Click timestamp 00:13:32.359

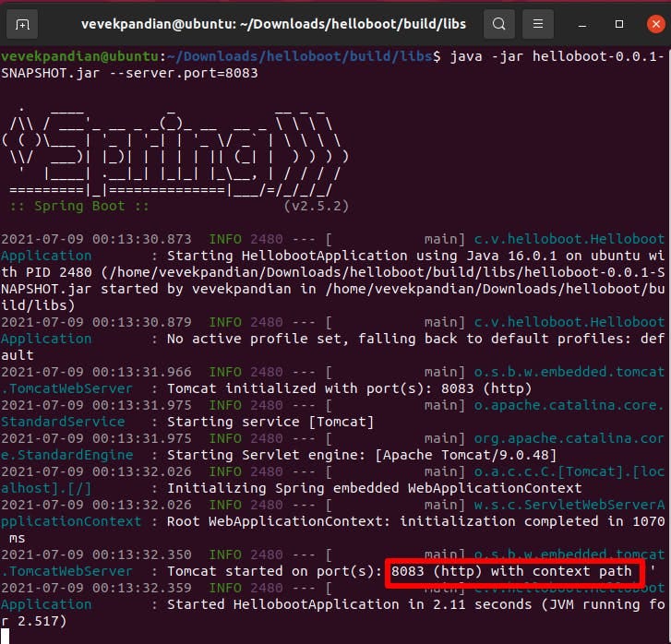(x=141, y=588)
